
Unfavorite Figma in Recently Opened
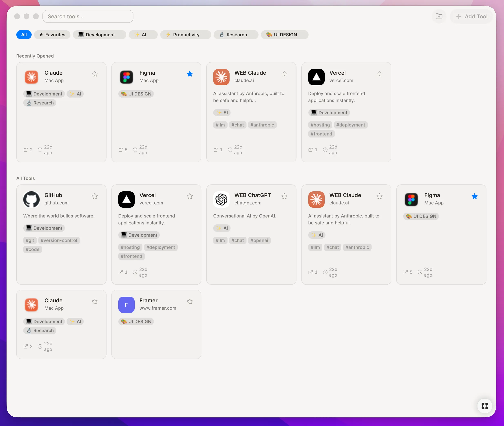coord(190,74)
